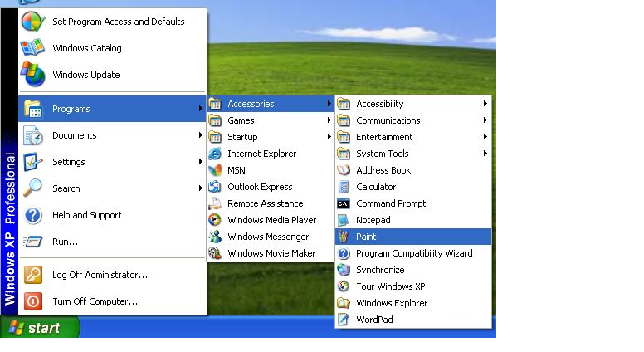
Task: Click the MSN butterfly icon
Action: (x=215, y=170)
